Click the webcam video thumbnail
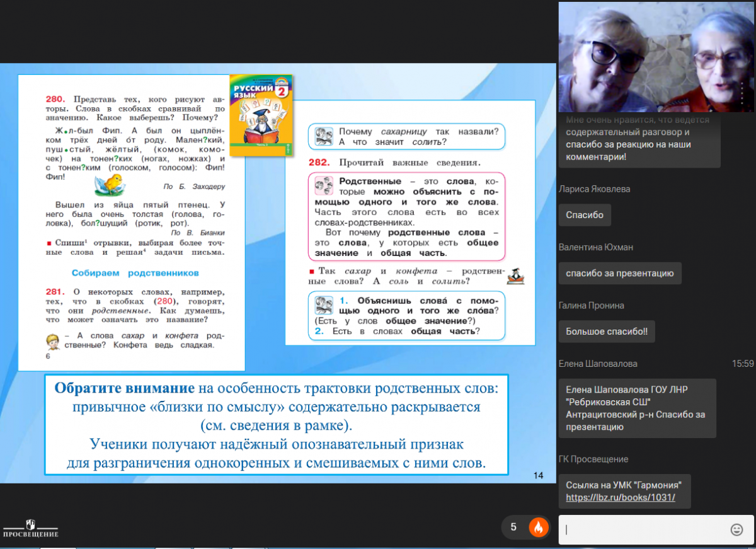Viewport: 756px width, 549px height. click(656, 57)
